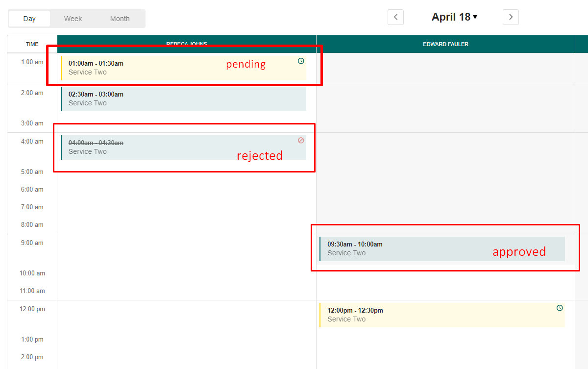The width and height of the screenshot is (588, 369).
Task: Switch to the Week view
Action: click(73, 18)
